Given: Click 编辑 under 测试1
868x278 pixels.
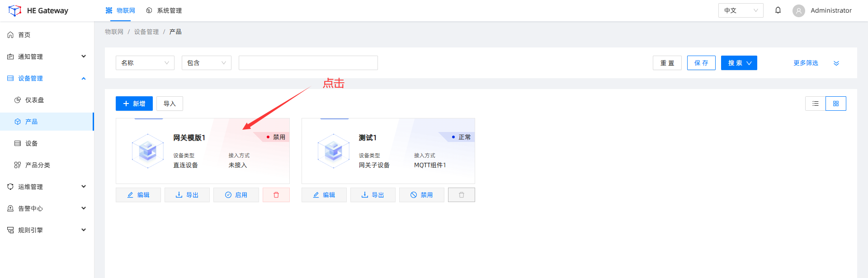Looking at the screenshot, I should (x=324, y=195).
